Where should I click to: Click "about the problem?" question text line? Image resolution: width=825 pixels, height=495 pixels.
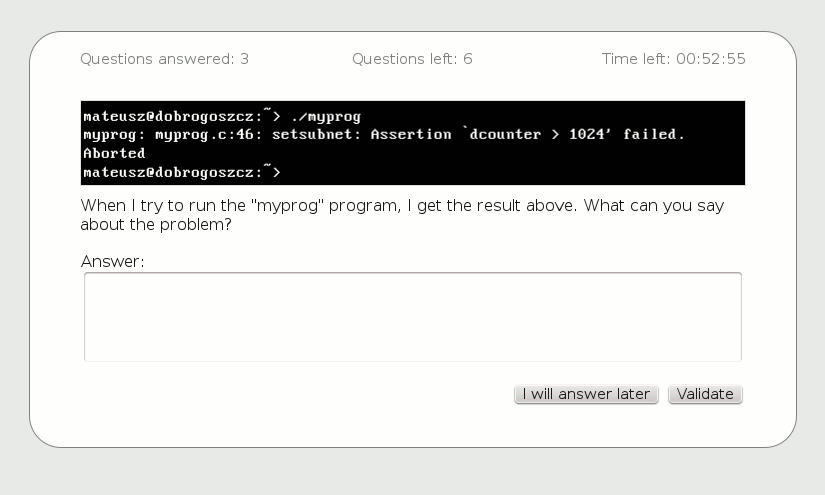click(x=155, y=225)
